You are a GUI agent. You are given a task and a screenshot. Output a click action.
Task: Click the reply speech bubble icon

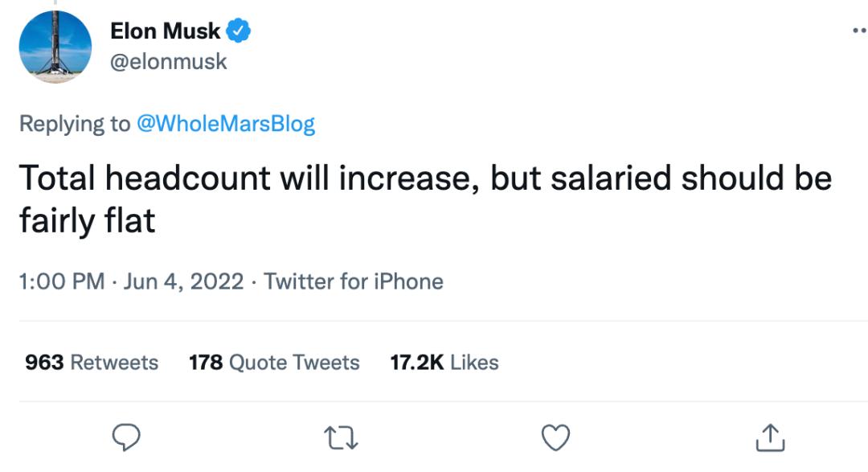125,437
